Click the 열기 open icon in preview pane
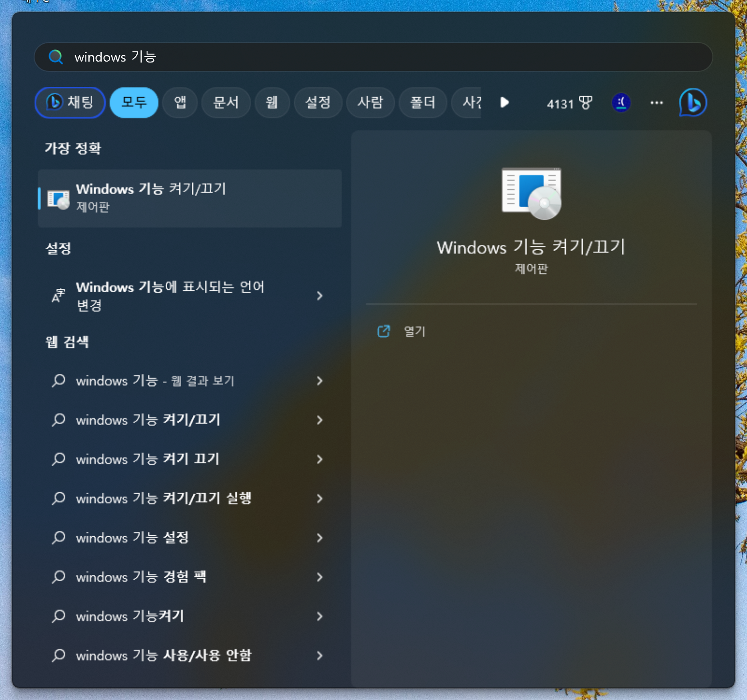 click(384, 332)
